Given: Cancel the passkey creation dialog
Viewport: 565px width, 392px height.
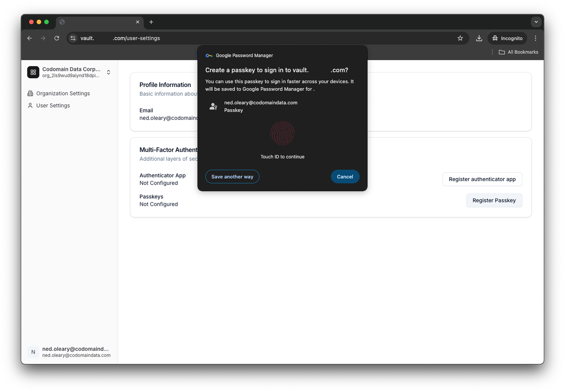Looking at the screenshot, I should coord(345,177).
